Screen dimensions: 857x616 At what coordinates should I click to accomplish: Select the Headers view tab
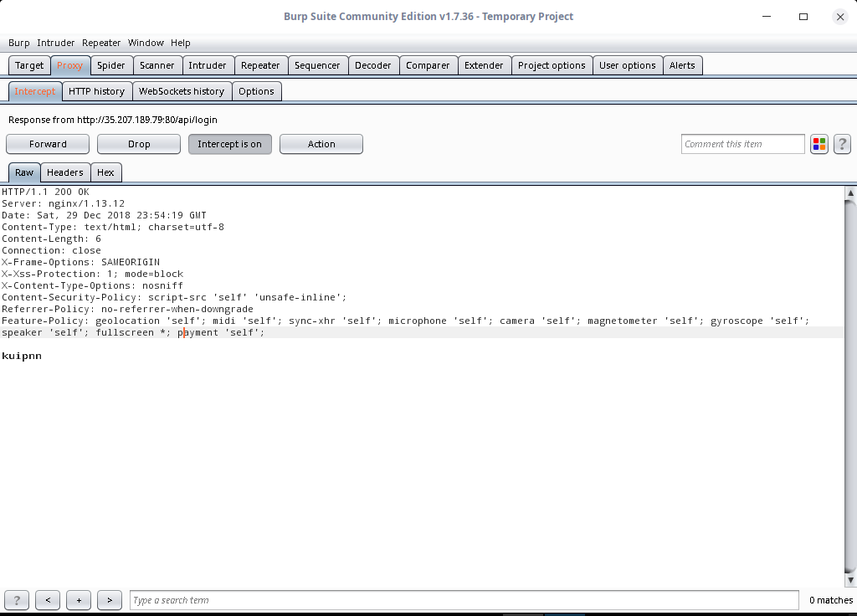coord(65,172)
